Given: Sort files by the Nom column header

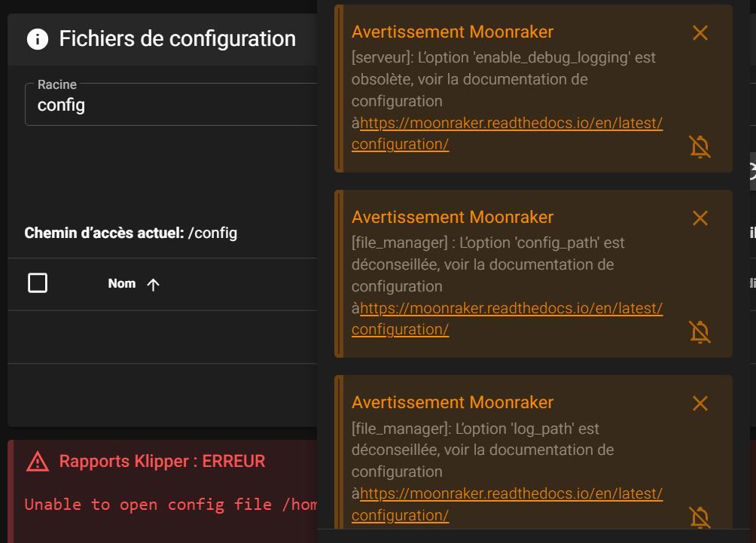Looking at the screenshot, I should tap(121, 284).
